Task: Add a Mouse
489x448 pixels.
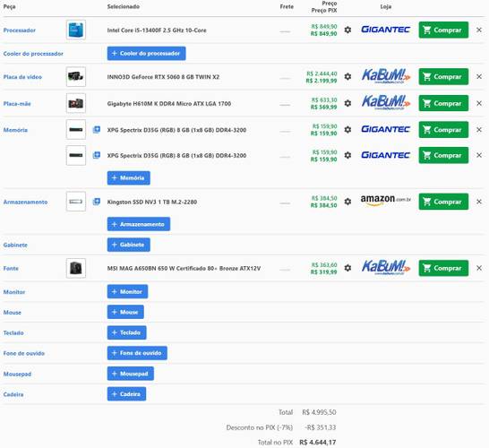Action: (125, 312)
